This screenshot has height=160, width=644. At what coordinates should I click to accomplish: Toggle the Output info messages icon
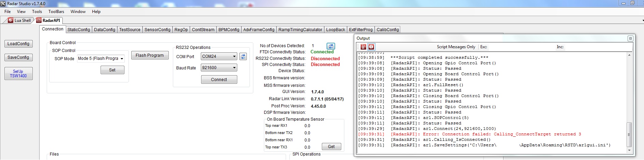(x=371, y=47)
